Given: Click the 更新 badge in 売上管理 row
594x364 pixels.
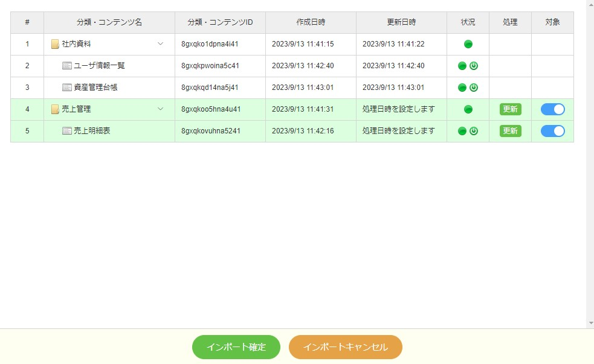Looking at the screenshot, I should coord(510,109).
